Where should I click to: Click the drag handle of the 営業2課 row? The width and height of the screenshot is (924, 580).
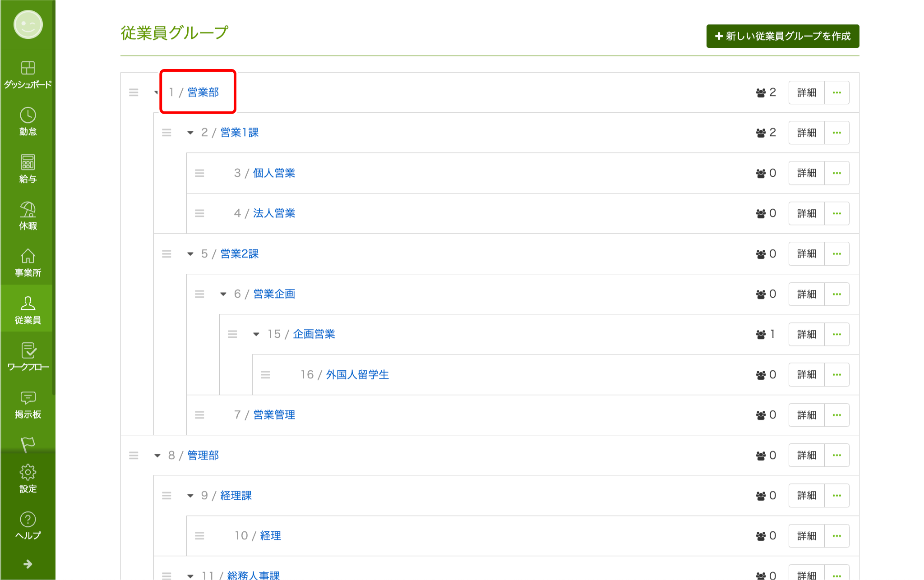click(166, 254)
